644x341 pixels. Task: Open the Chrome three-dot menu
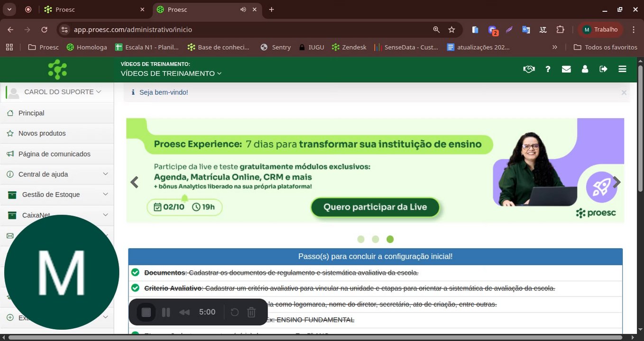(634, 29)
